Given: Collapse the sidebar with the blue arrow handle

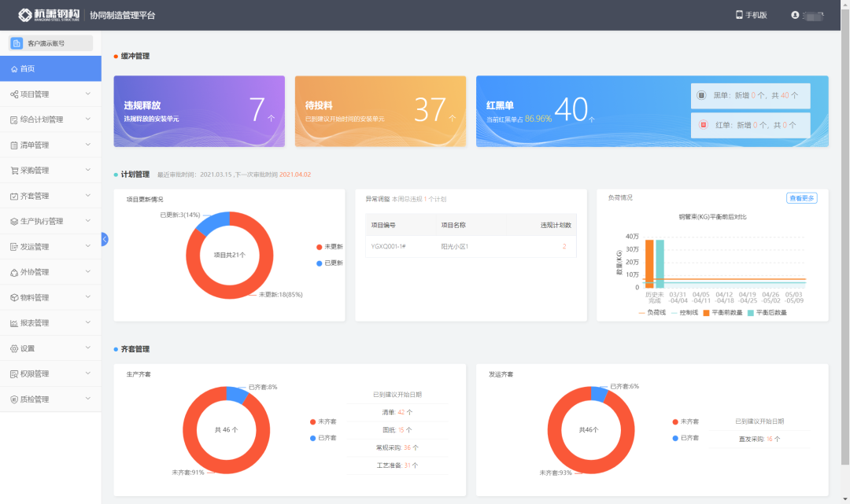Looking at the screenshot, I should (x=104, y=239).
